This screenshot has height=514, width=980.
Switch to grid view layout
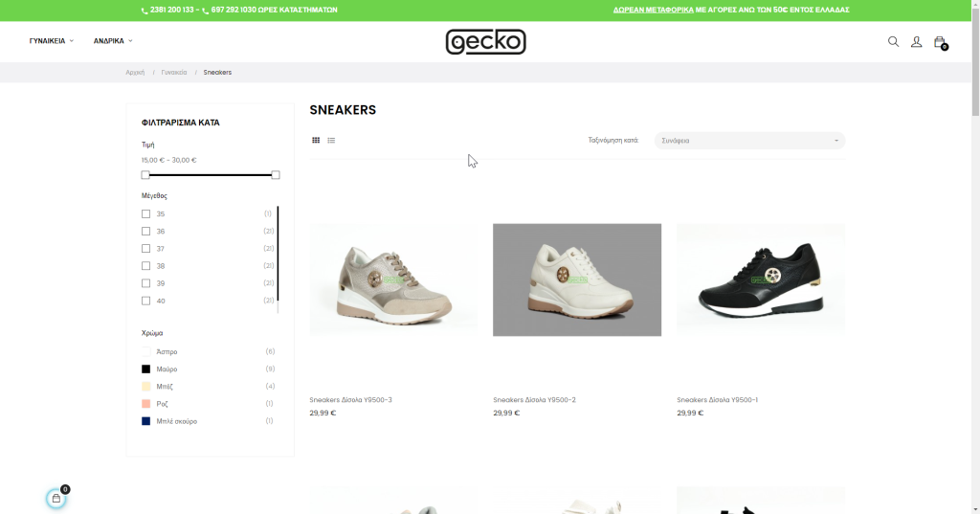(x=316, y=140)
